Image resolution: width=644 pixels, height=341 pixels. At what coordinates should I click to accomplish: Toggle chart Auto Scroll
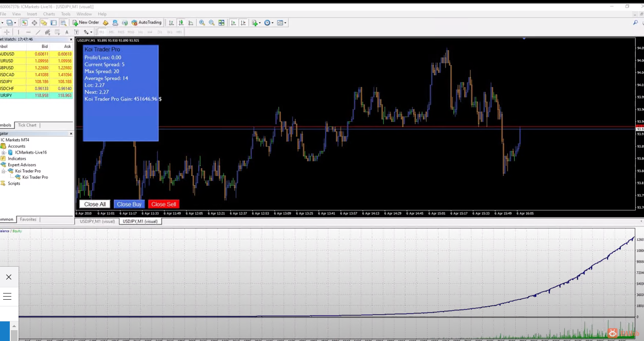tap(233, 23)
